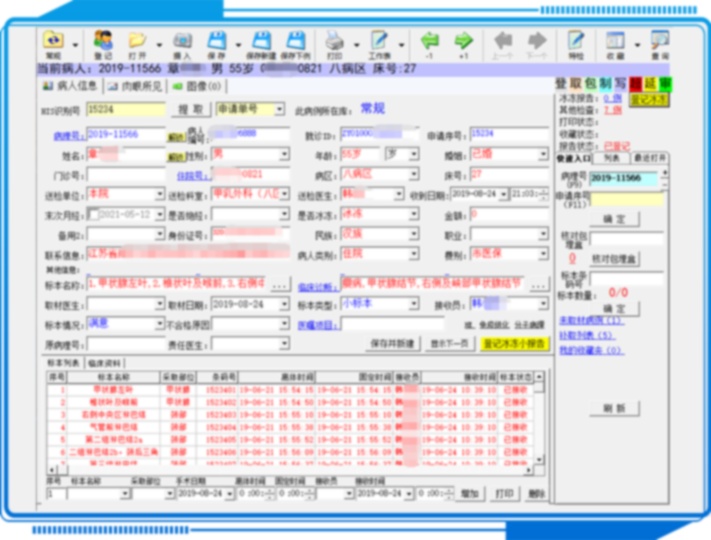This screenshot has width=711, height=540.
Task: Toggle the 末次月经 date checkbox
Action: (93, 214)
